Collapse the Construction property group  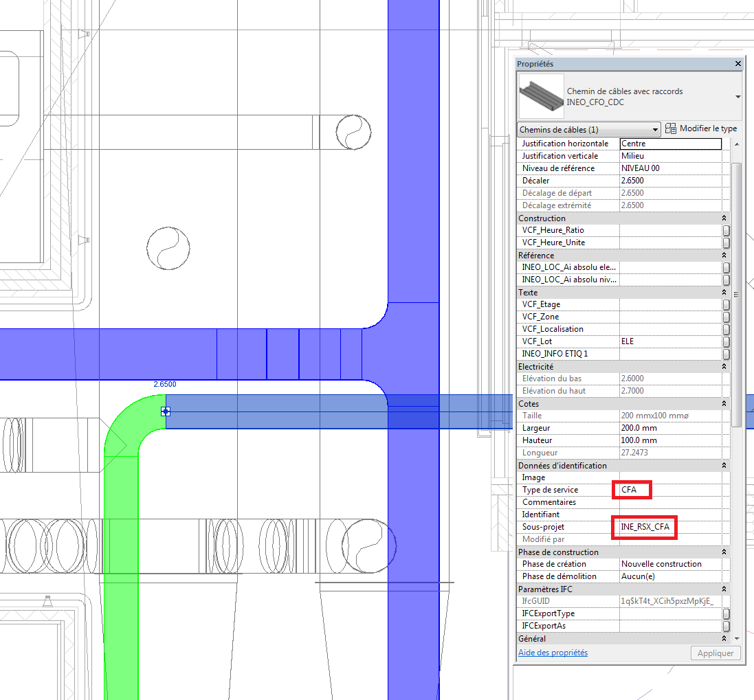pos(724,218)
